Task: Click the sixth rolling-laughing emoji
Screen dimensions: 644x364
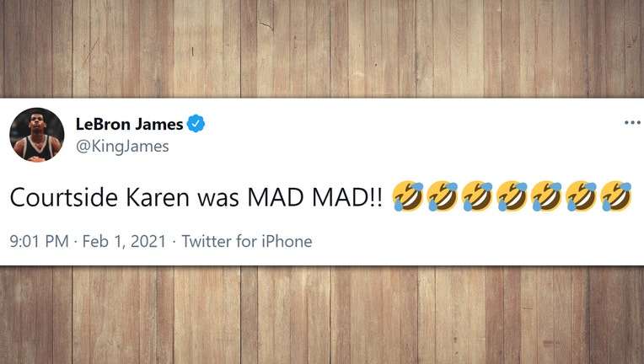Action: pyautogui.click(x=581, y=196)
